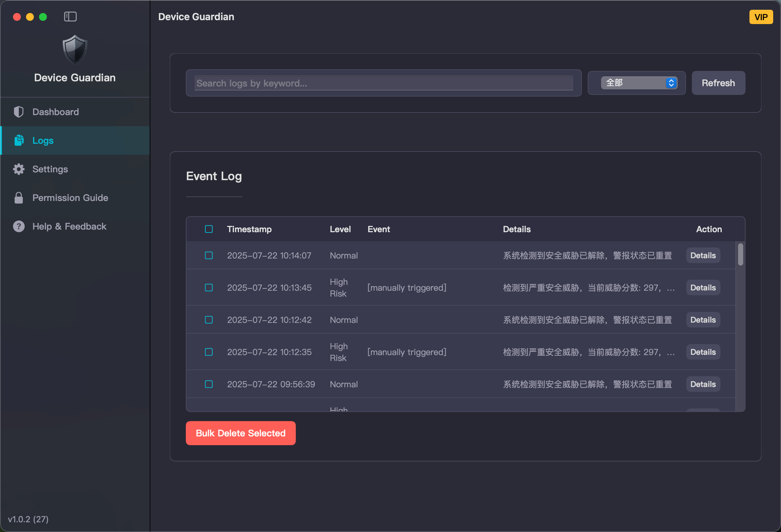The width and height of the screenshot is (781, 532).
Task: Click the Event column header
Action: pyautogui.click(x=379, y=229)
